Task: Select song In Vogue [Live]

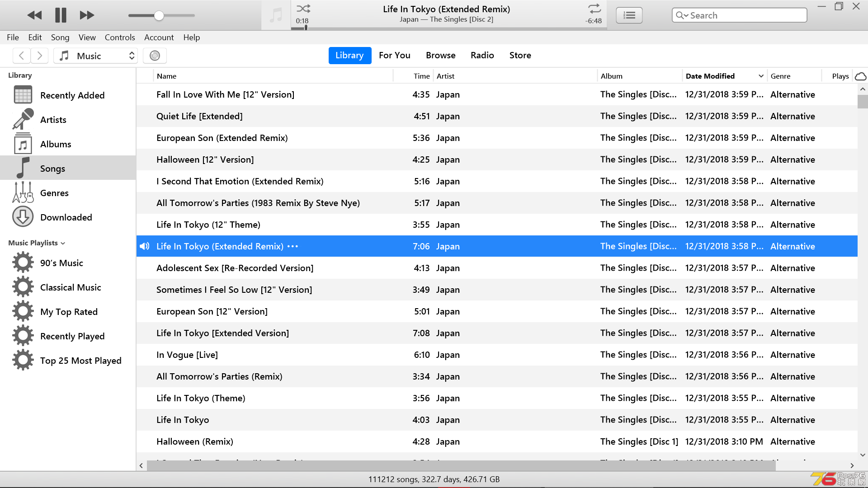Action: [497, 355]
